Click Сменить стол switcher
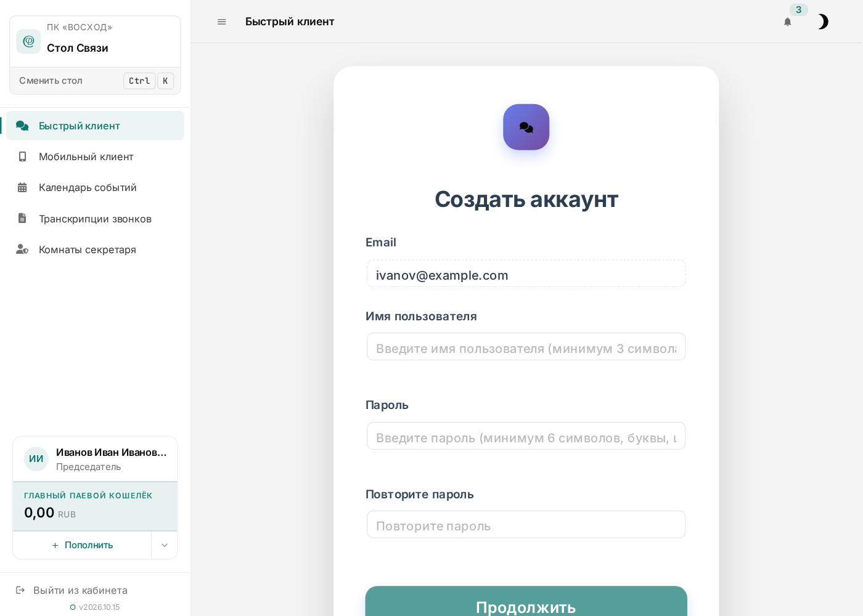The width and height of the screenshot is (863, 616). pyautogui.click(x=96, y=81)
